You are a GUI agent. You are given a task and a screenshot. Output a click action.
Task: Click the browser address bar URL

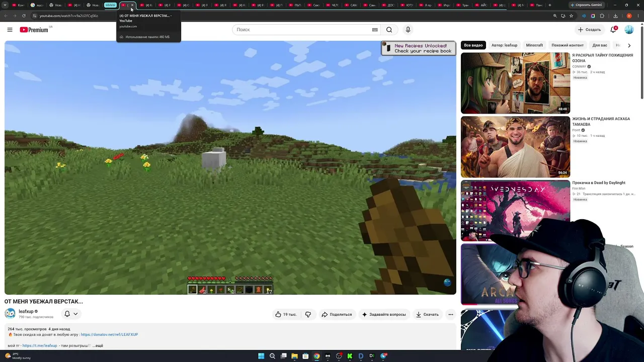(69, 16)
